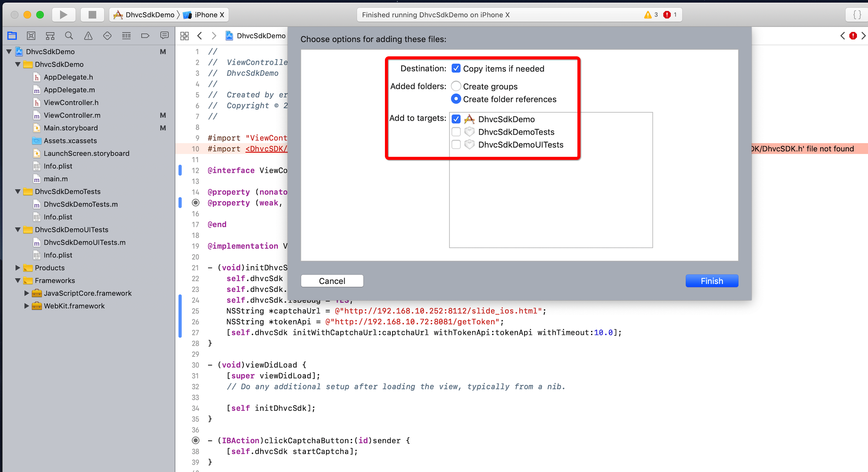The height and width of the screenshot is (472, 868).
Task: Select DhvcSdkDemoTests.m file
Action: [x=81, y=204]
